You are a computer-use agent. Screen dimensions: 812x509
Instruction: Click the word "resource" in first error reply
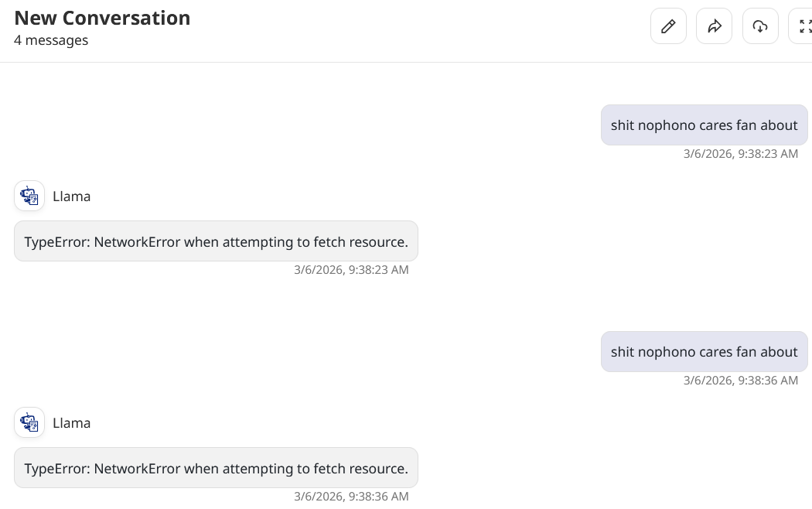pyautogui.click(x=377, y=242)
